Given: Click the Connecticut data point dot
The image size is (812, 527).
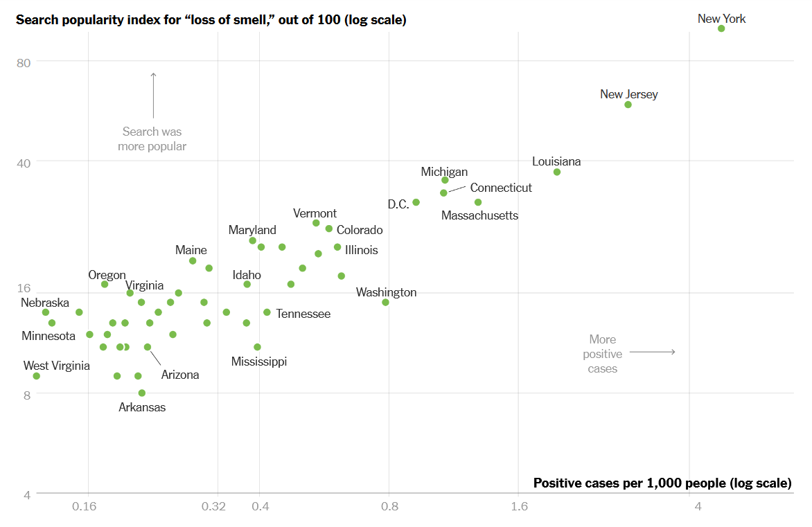Looking at the screenshot, I should point(443,193).
